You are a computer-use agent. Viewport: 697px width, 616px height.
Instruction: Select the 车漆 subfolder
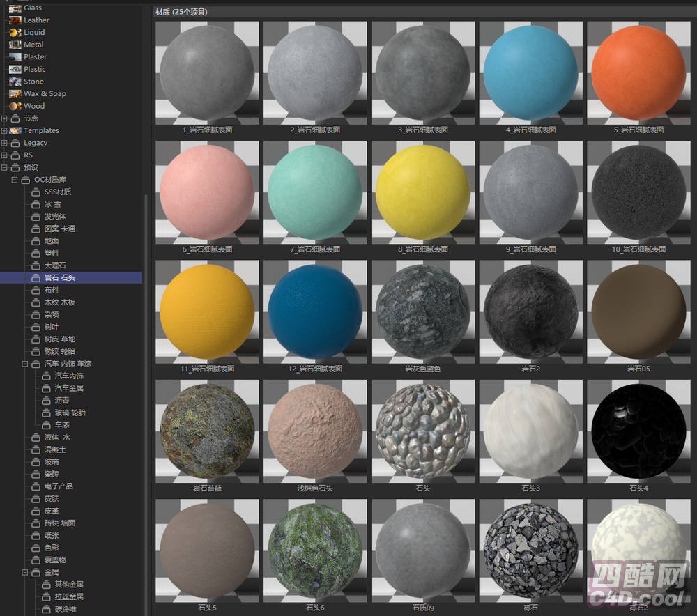click(x=62, y=425)
